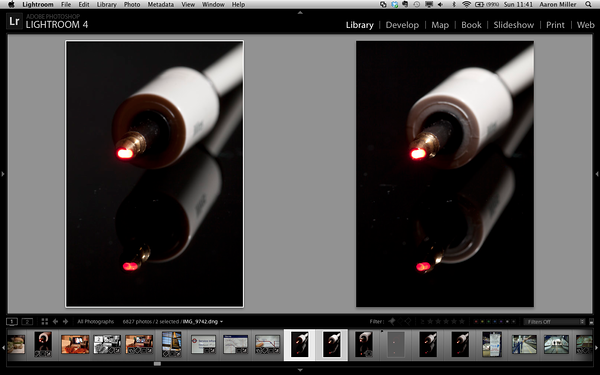Click the Sun 11:41 clock
Viewport: 600px width, 375px height.
(x=518, y=5)
